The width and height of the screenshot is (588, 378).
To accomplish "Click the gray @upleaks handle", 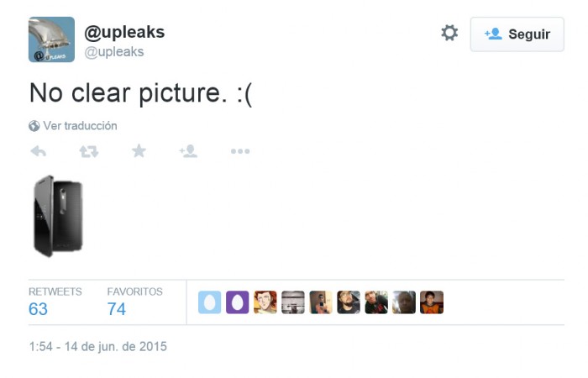I will click(114, 52).
